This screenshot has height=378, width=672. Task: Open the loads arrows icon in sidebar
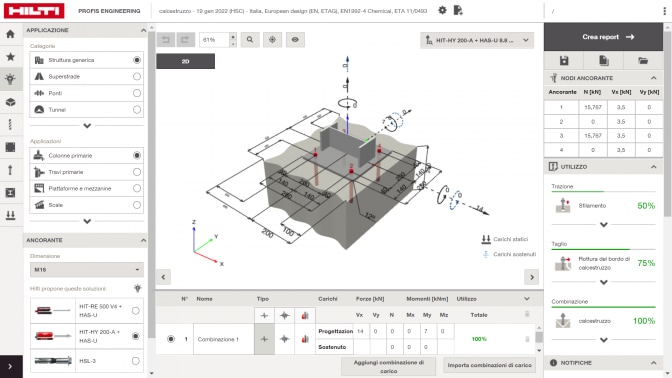click(11, 216)
